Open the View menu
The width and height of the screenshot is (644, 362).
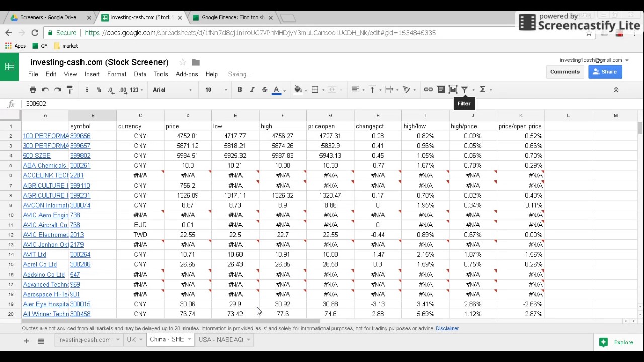click(x=70, y=74)
